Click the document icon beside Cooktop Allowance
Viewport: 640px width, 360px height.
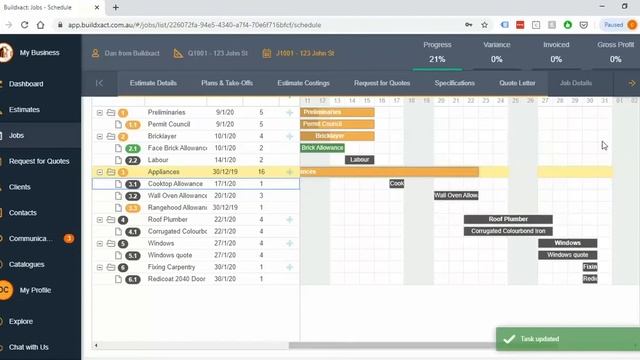coord(118,184)
